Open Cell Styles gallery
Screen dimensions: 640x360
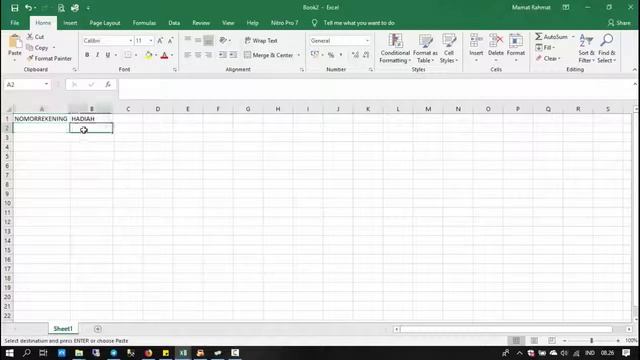click(x=449, y=49)
